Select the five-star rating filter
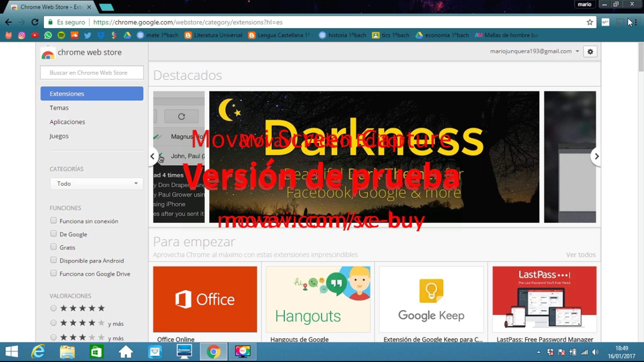Image resolution: width=644 pixels, height=362 pixels. (53, 308)
